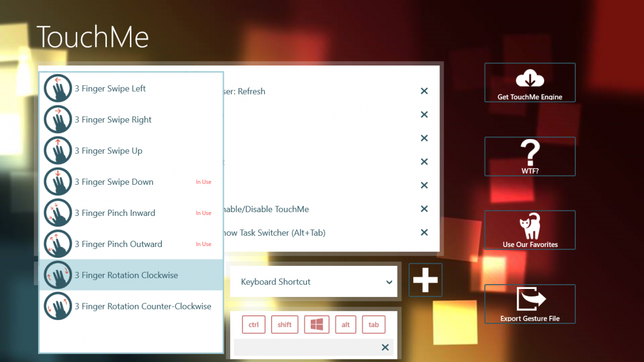The width and height of the screenshot is (644, 362).
Task: Select 3 Finger Rotation Counter-Clockwise entry
Action: pyautogui.click(x=131, y=306)
